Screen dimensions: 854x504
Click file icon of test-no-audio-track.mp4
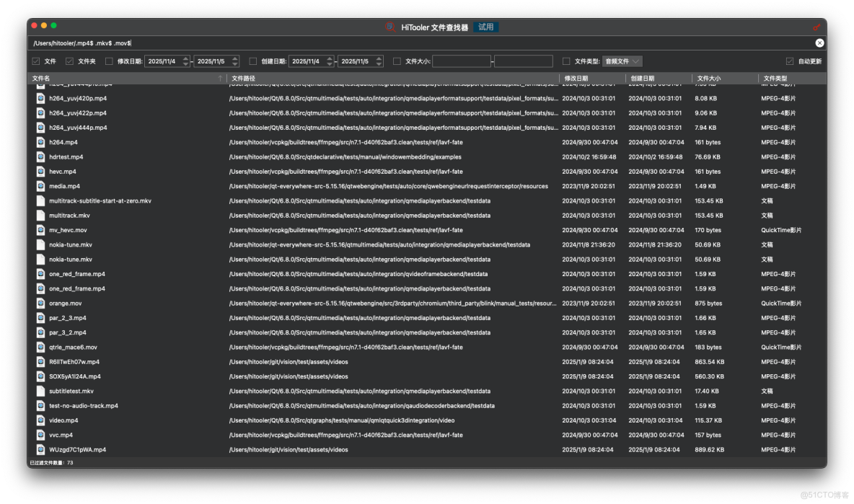pos(40,406)
